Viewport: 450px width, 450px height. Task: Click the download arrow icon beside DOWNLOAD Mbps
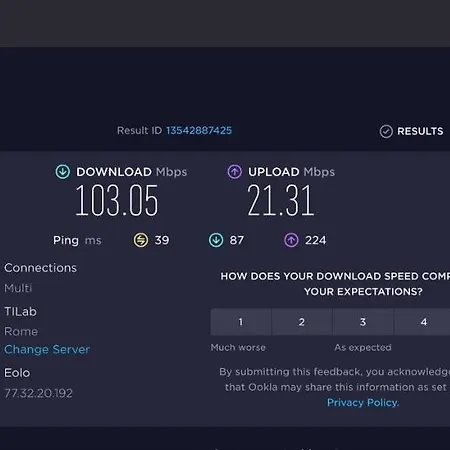pyautogui.click(x=63, y=172)
